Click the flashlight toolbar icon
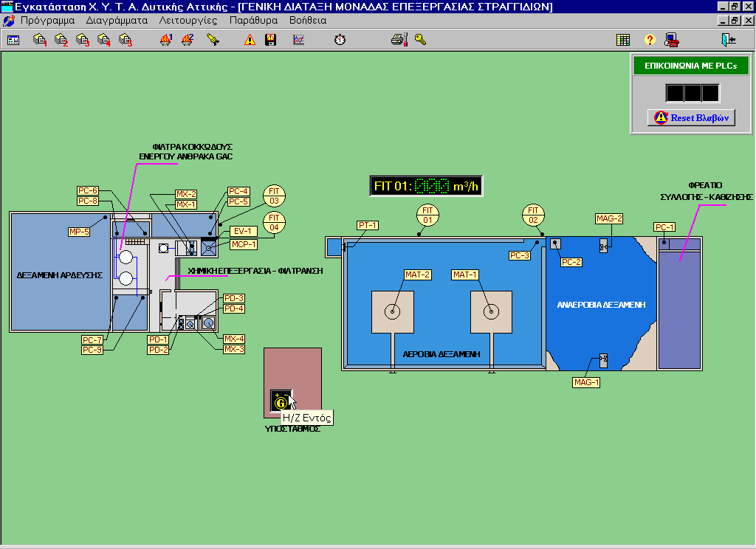The width and height of the screenshot is (756, 549). point(213,40)
